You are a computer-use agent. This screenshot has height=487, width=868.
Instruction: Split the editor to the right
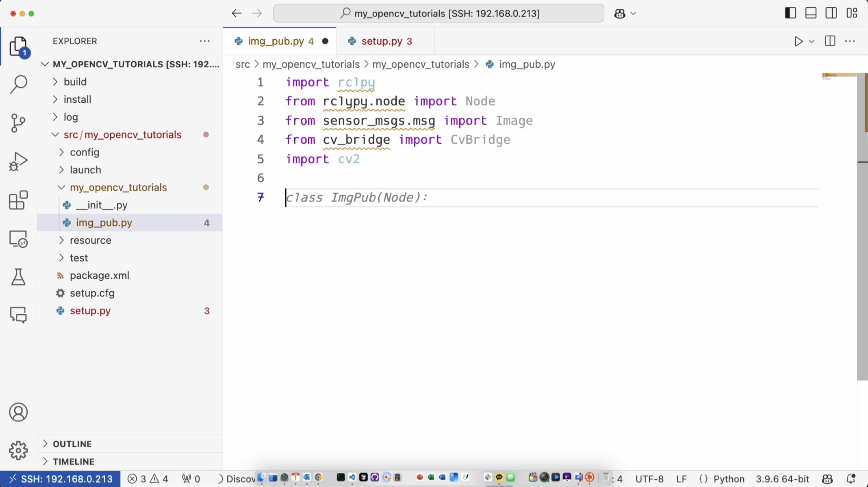click(830, 41)
